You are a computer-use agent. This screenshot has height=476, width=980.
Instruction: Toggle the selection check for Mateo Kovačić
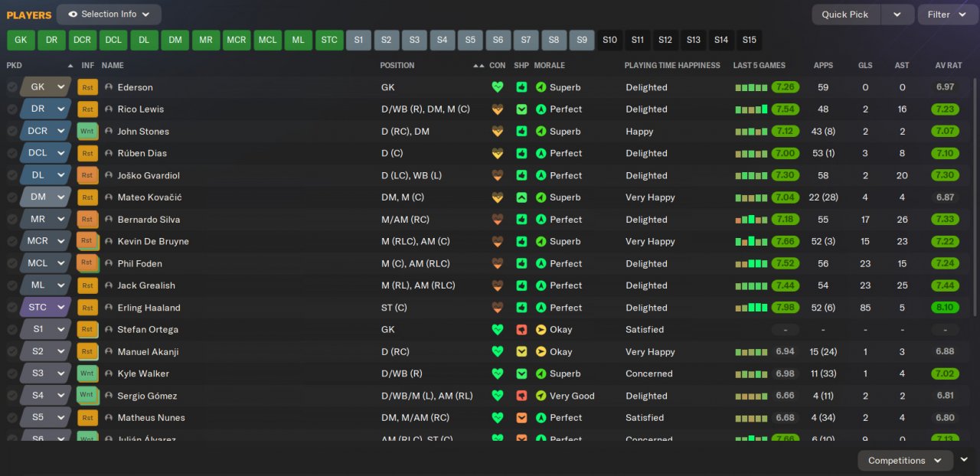click(12, 197)
